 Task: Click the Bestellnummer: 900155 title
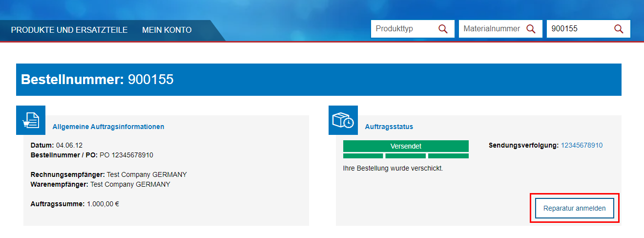[97, 80]
